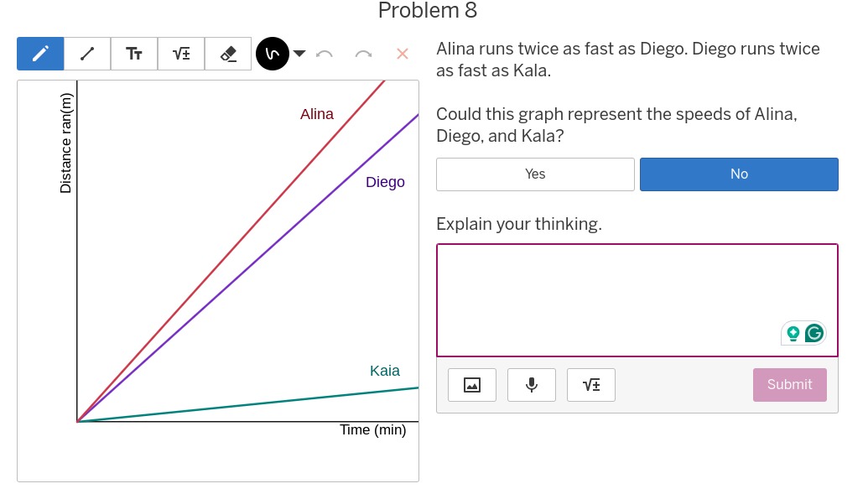This screenshot has width=868, height=494.
Task: Insert an image into the explanation
Action: point(472,385)
